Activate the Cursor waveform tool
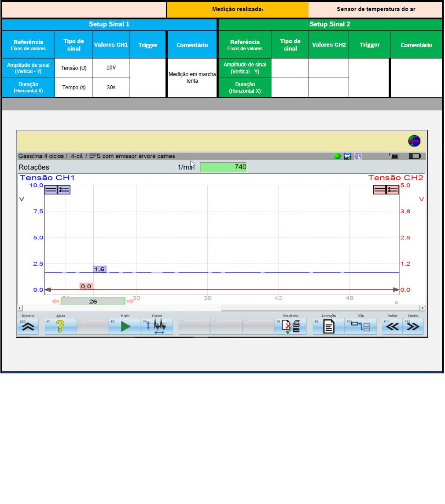Image resolution: width=445 pixels, height=504 pixels. pos(157,327)
